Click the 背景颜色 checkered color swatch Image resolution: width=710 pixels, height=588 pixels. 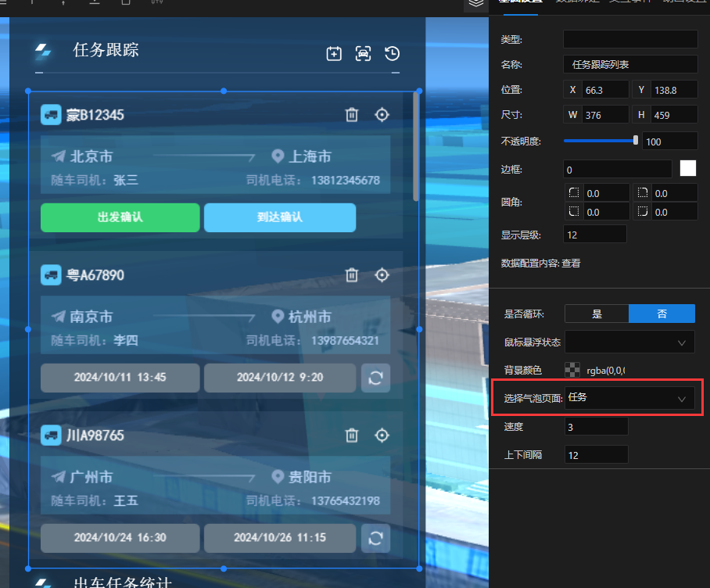572,370
